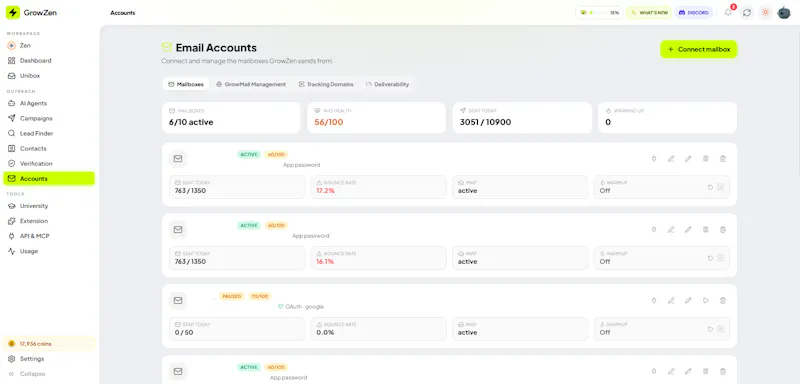Click warmup square icon on 0.0% bounce mailbox
Image resolution: width=800 pixels, height=384 pixels.
tap(720, 329)
